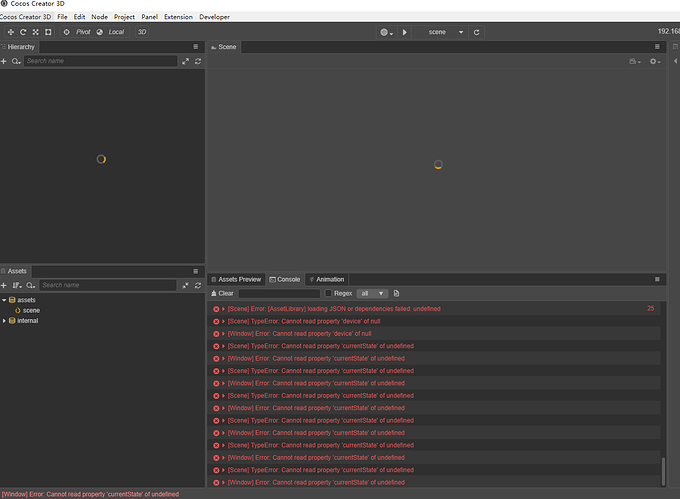Toggle the 3D view mode button
Screen dimensions: 680x499
coord(142,32)
